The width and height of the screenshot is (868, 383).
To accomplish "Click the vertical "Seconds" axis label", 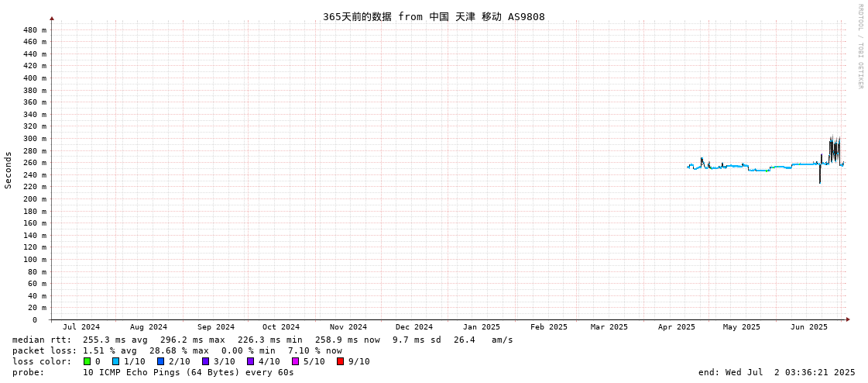I will 9,170.
